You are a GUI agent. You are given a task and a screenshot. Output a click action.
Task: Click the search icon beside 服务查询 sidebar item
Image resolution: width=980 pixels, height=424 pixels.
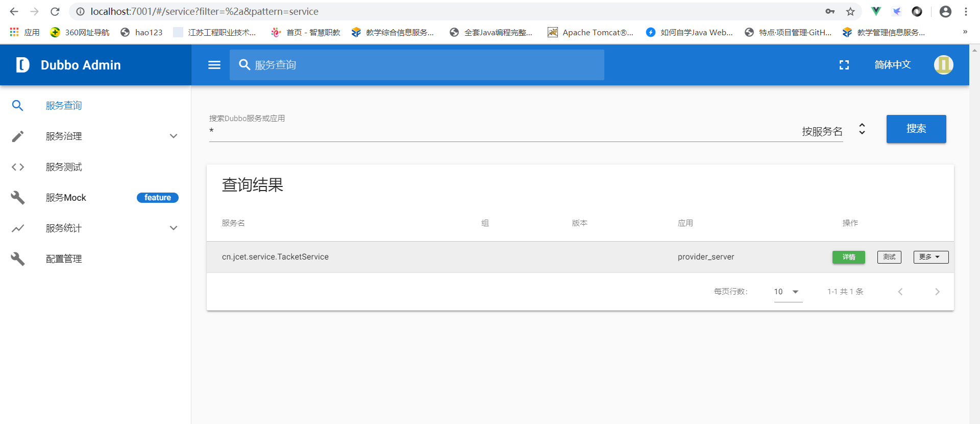point(18,106)
